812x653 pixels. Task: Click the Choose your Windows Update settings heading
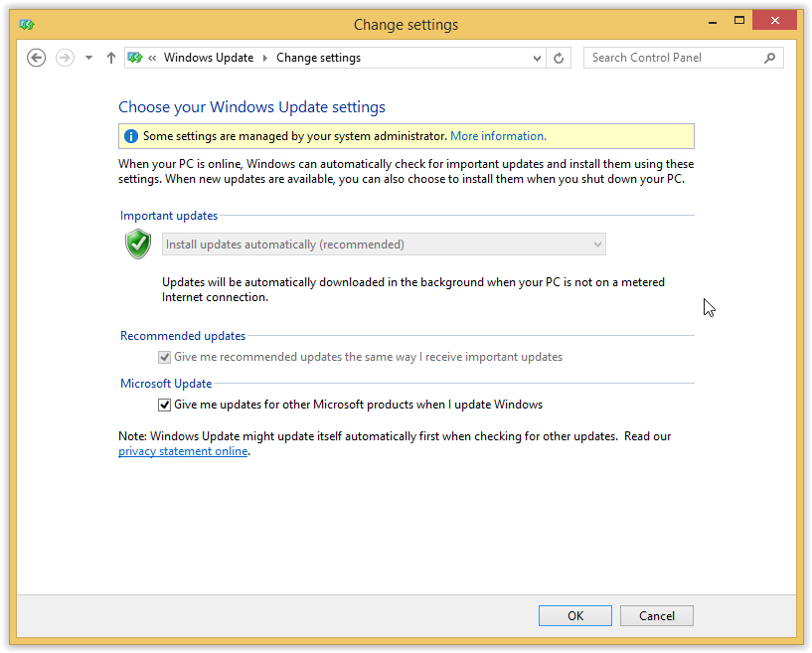point(251,106)
